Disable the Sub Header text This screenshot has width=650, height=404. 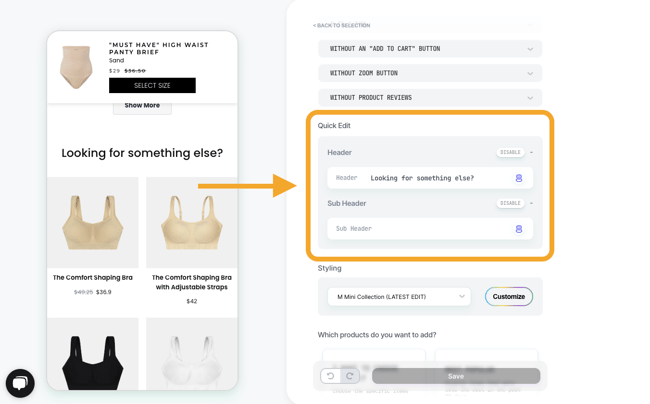[510, 204]
